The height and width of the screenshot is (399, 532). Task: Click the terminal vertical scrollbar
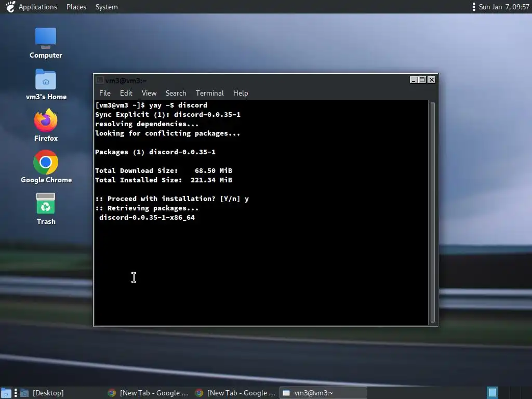pos(433,212)
